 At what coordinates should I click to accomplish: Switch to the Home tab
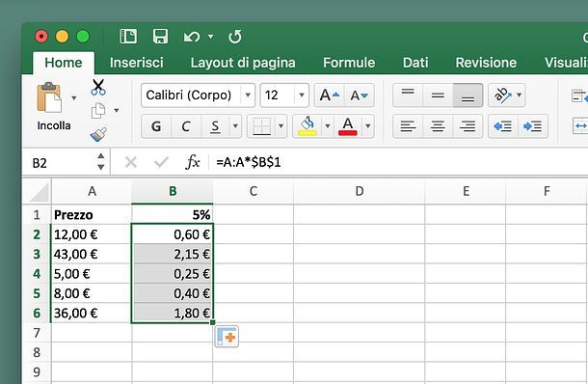(x=64, y=63)
